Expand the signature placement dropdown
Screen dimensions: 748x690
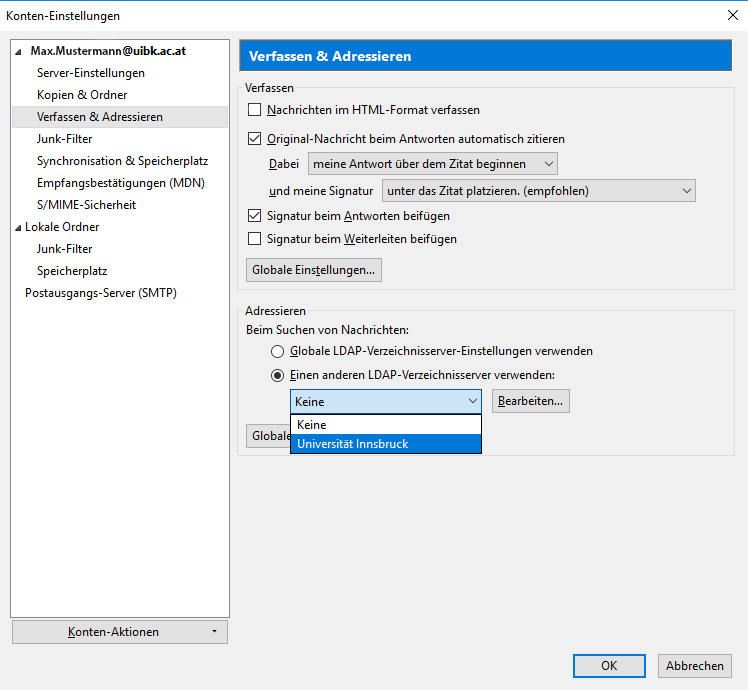pyautogui.click(x=538, y=191)
